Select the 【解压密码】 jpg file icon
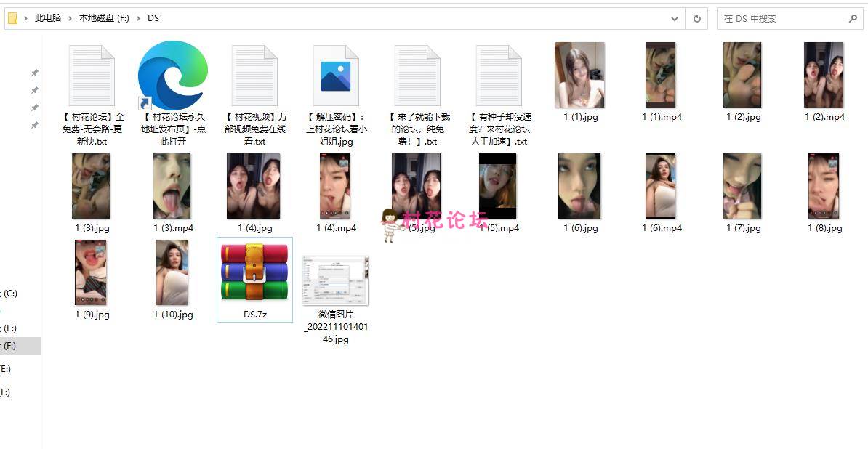Viewport: 868px width, 449px height. (335, 76)
